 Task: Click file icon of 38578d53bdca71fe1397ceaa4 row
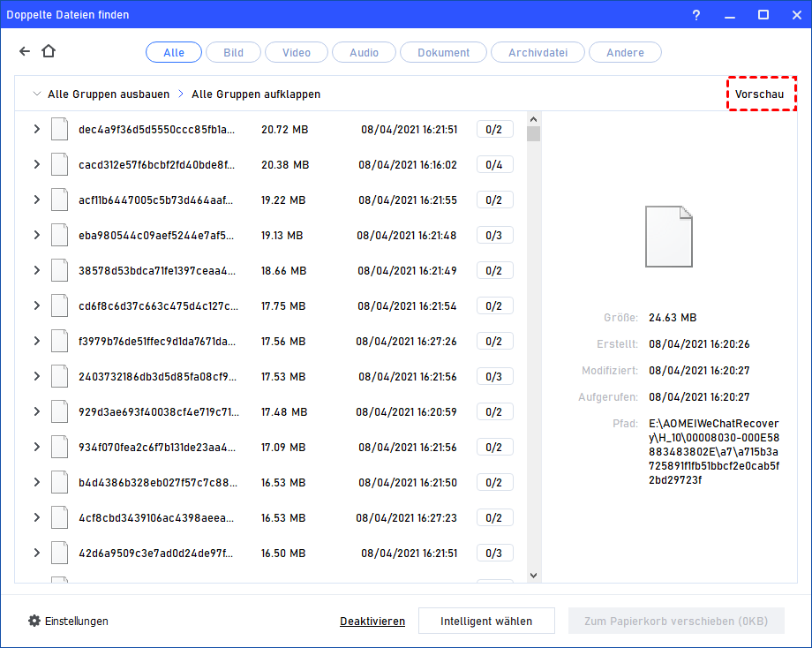[x=59, y=270]
